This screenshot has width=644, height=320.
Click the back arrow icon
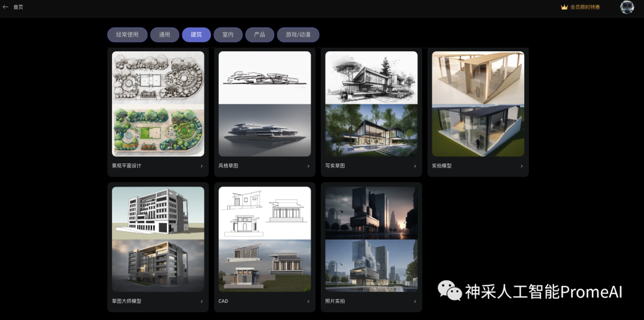pyautogui.click(x=5, y=7)
